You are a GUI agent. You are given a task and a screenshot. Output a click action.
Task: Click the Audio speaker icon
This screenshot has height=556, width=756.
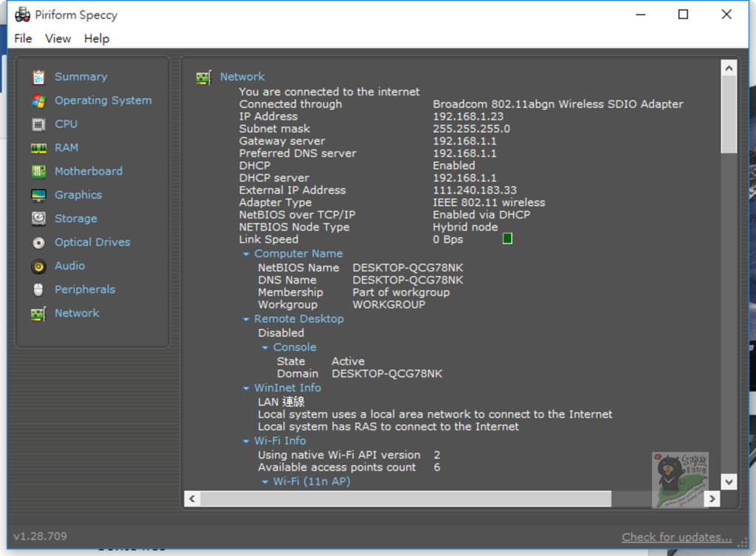pyautogui.click(x=38, y=266)
